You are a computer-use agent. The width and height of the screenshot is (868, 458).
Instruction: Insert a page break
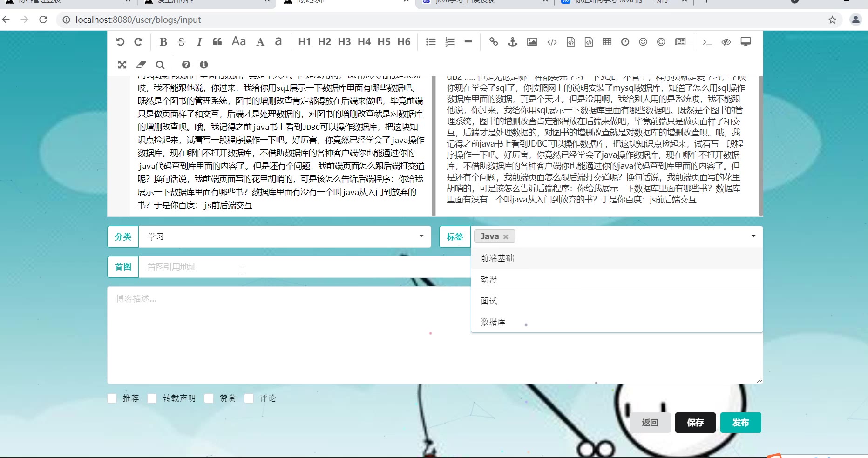tap(680, 42)
